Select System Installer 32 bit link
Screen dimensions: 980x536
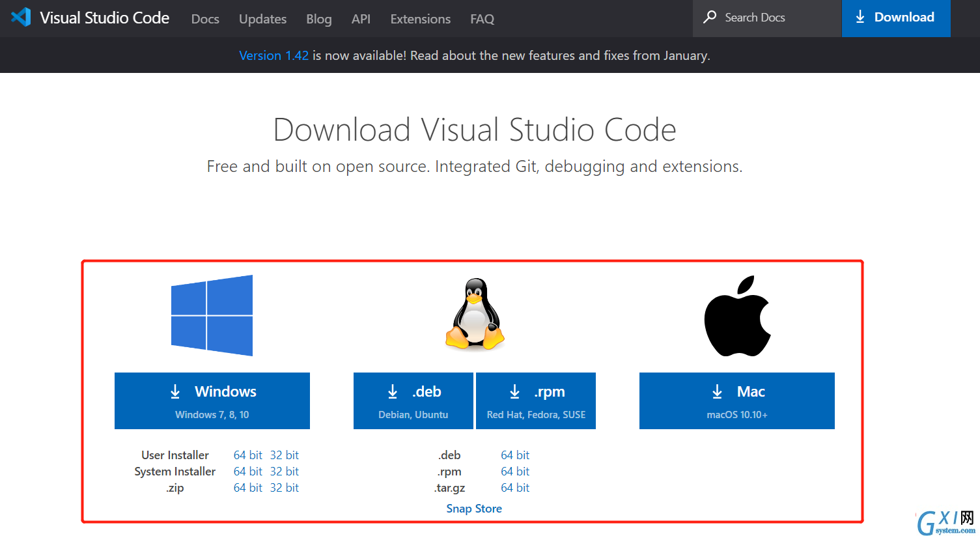[285, 471]
